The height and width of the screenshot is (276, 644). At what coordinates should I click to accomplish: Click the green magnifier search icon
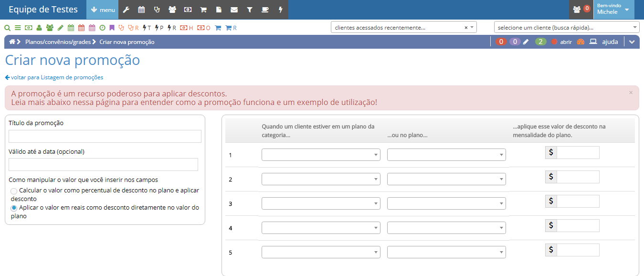point(7,28)
